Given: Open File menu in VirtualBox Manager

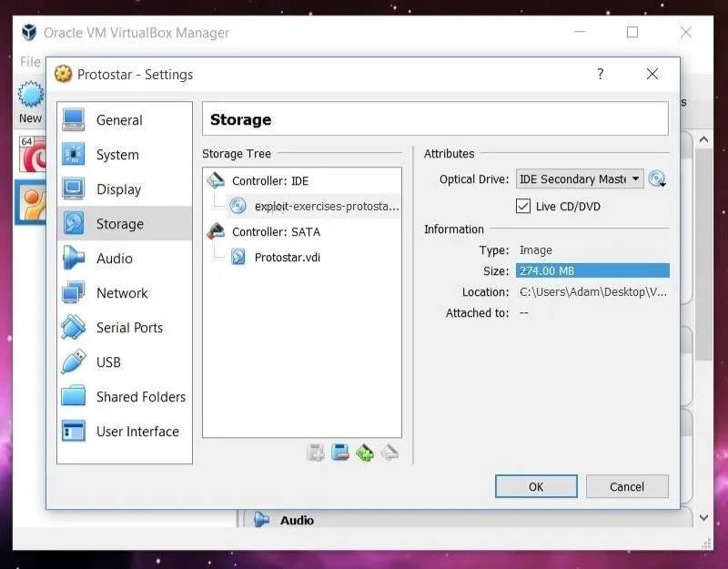Looking at the screenshot, I should point(30,62).
